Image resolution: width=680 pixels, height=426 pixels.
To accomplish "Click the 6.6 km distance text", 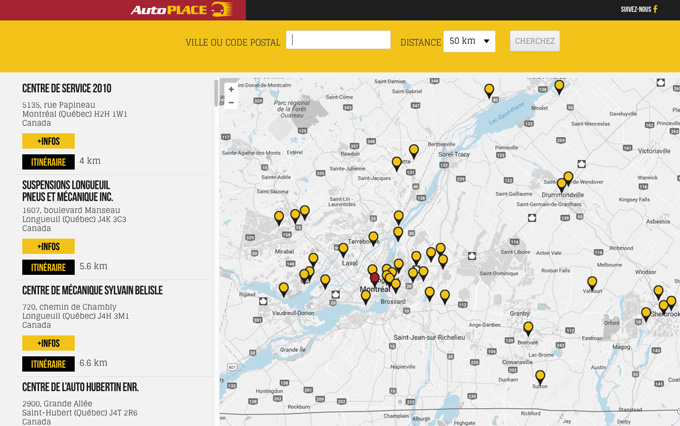I will tap(93, 363).
